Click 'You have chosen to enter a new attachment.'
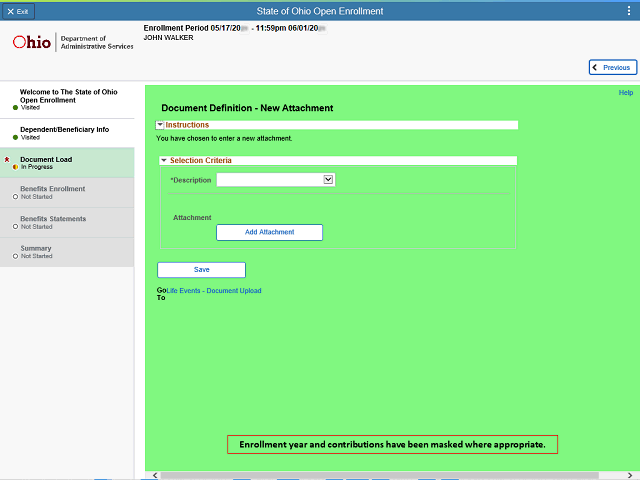This screenshot has height=480, width=640. pos(224,138)
